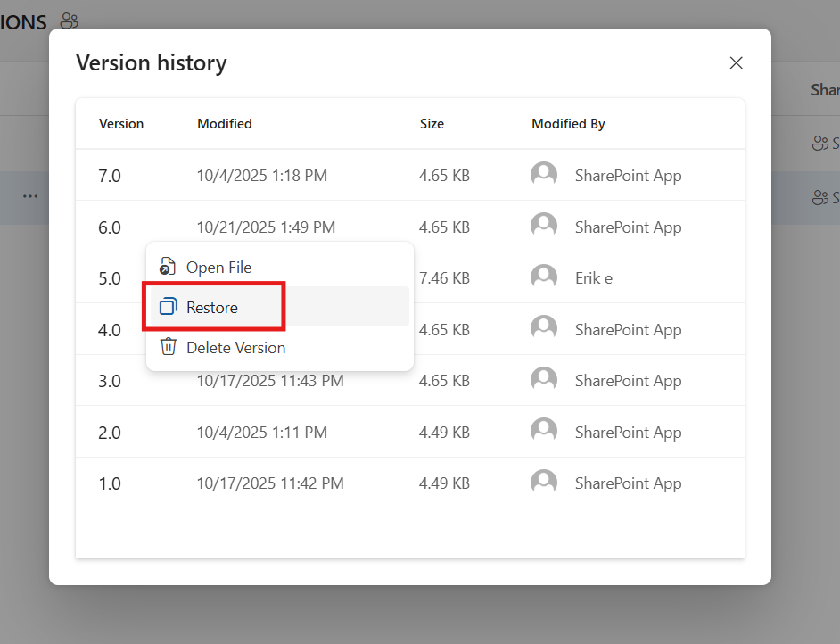Image resolution: width=840 pixels, height=644 pixels.
Task: Click SharePoint App in version 3.0 row
Action: coord(628,380)
